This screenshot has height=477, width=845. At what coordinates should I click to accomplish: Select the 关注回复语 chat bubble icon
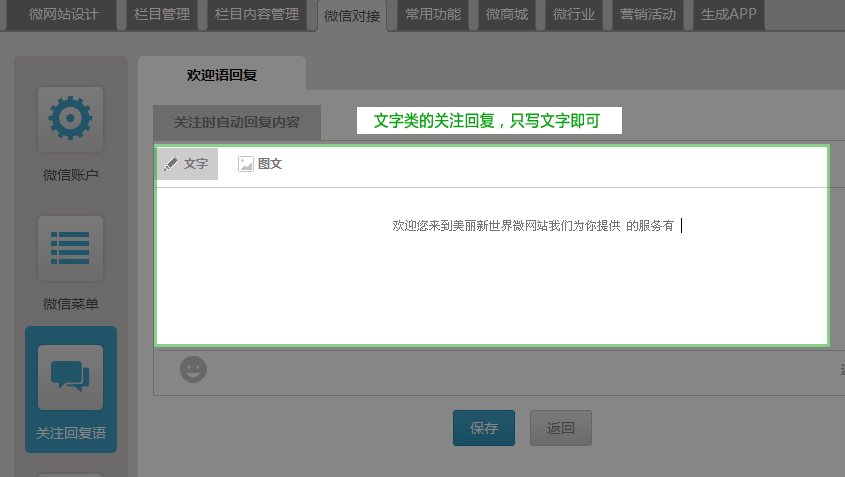click(x=70, y=377)
